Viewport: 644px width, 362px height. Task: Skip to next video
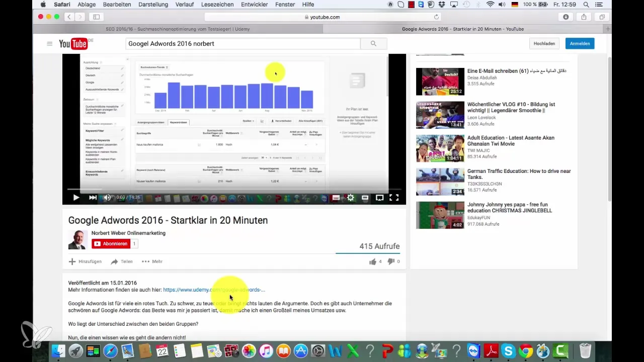(93, 198)
